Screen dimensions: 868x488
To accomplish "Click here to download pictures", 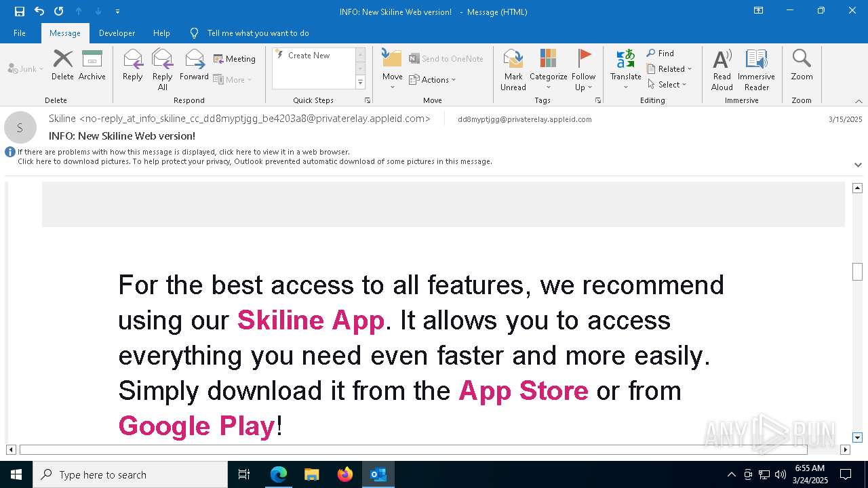I will [x=255, y=161].
